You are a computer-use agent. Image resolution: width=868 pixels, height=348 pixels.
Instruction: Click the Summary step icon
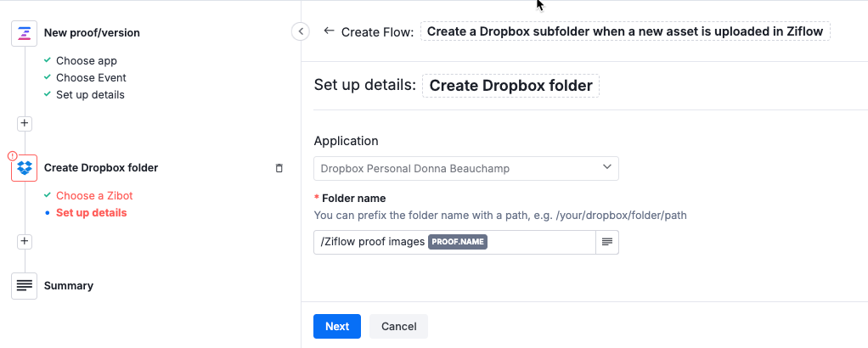coord(25,286)
